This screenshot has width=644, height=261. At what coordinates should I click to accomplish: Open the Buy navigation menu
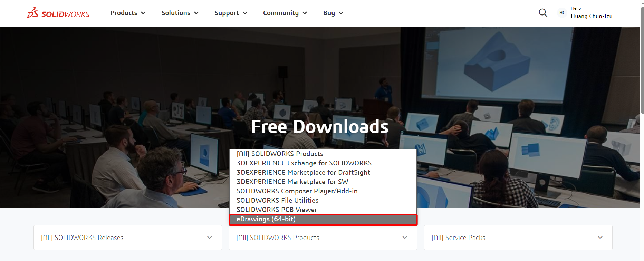[333, 13]
